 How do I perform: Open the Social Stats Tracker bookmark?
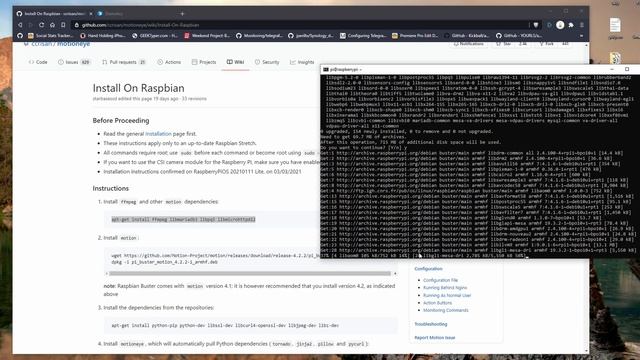click(x=51, y=36)
